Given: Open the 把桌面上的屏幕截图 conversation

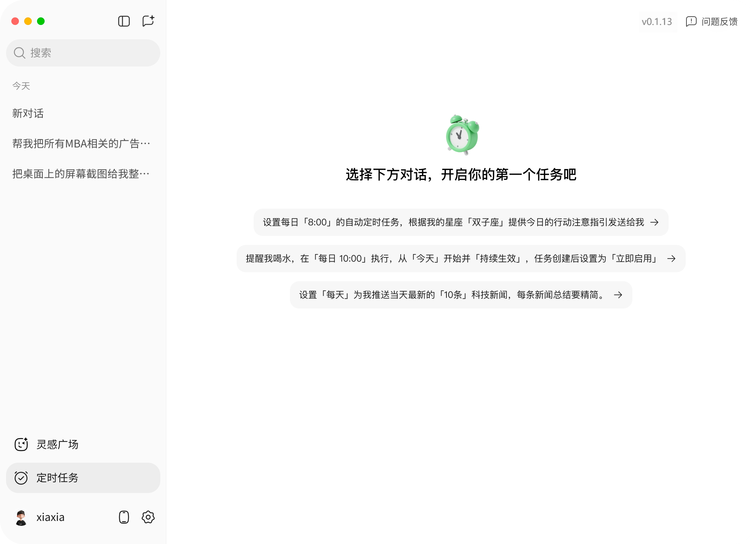Looking at the screenshot, I should (x=81, y=174).
